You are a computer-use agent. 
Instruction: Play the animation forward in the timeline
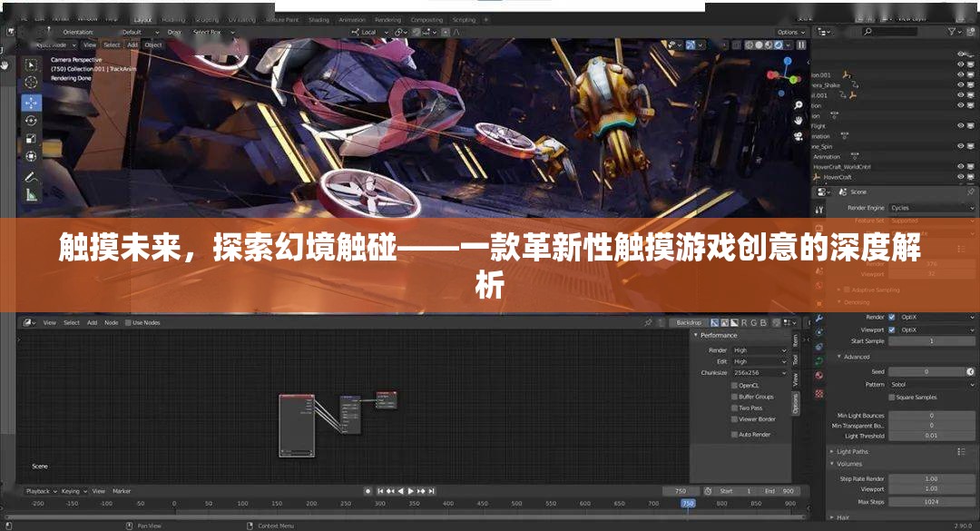[x=411, y=491]
